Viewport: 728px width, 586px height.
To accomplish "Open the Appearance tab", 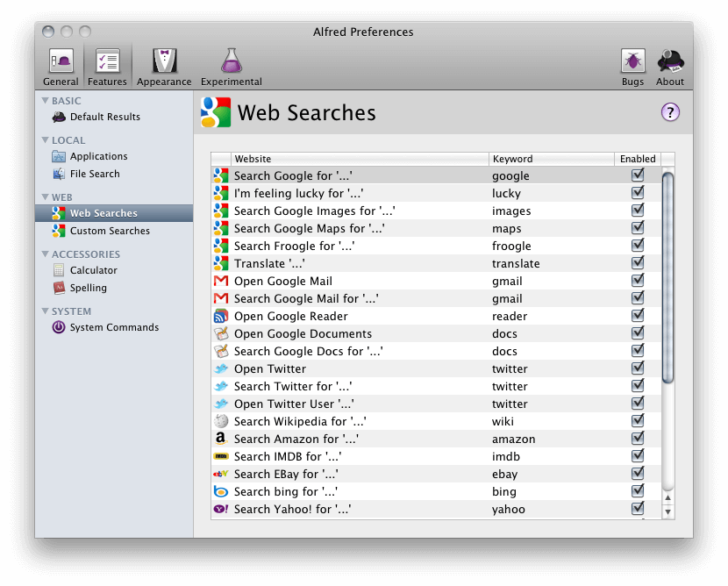I will [163, 61].
